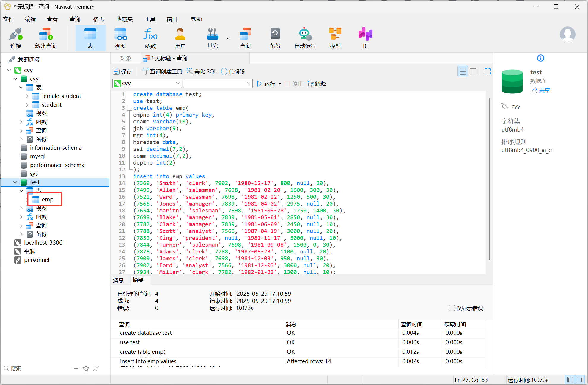Click the fullscreen editor icon
588x385 pixels.
[488, 71]
